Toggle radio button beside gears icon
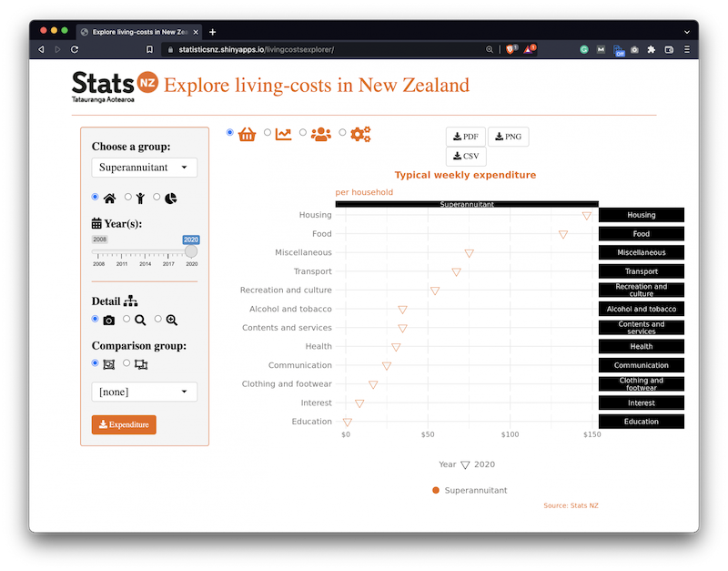Viewport: 728px width, 571px height. (342, 132)
